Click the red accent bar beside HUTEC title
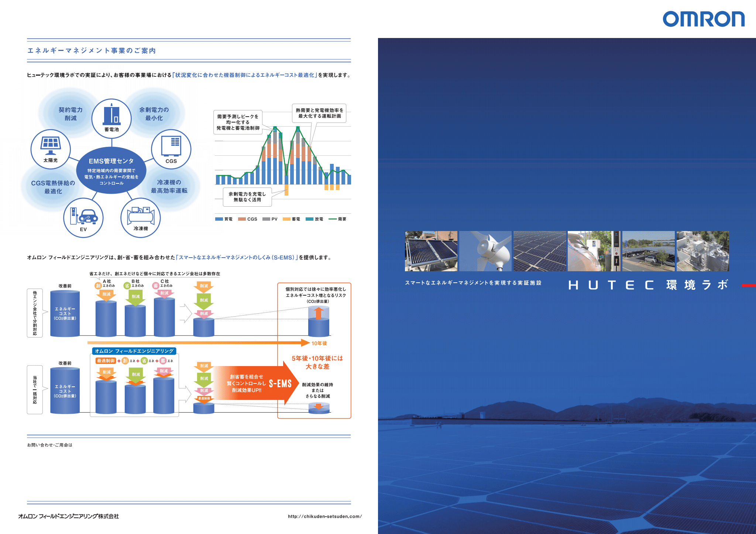Viewport: 756px width, 534px height. (749, 285)
